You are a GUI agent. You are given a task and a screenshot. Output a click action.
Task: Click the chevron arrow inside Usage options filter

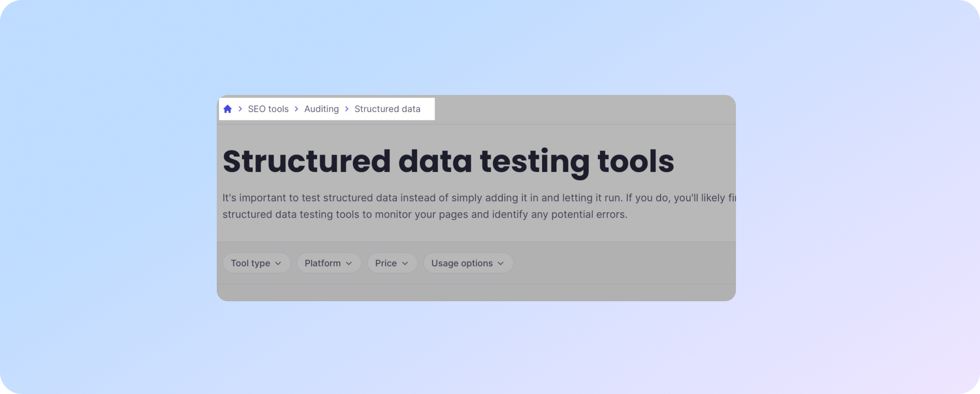click(x=501, y=263)
